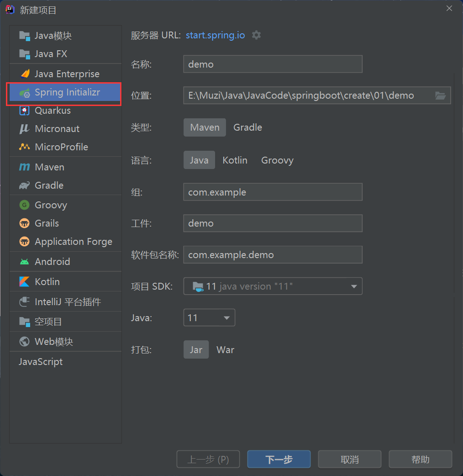463x476 pixels.
Task: Click the 空项目 folder icon
Action: (x=25, y=322)
